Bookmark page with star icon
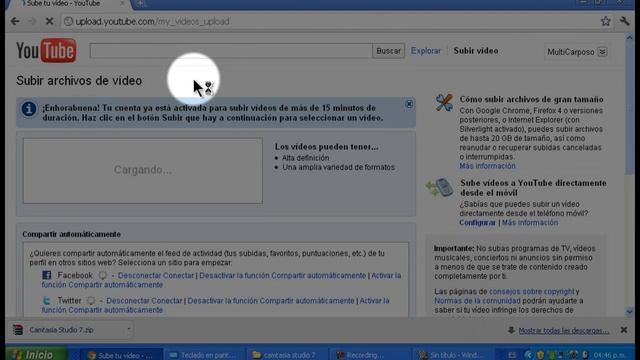640x360 pixels. [606, 21]
